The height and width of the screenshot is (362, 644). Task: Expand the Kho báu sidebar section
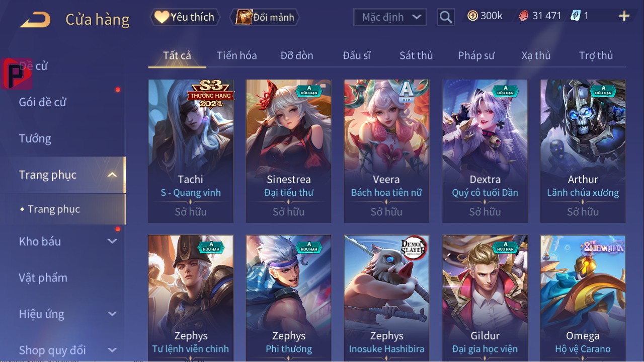[x=112, y=241]
